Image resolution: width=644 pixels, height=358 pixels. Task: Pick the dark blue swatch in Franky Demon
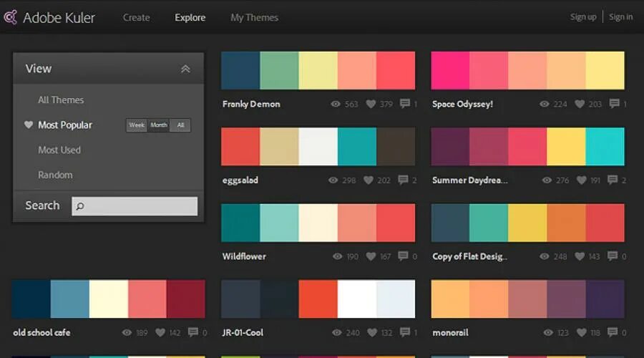point(240,70)
